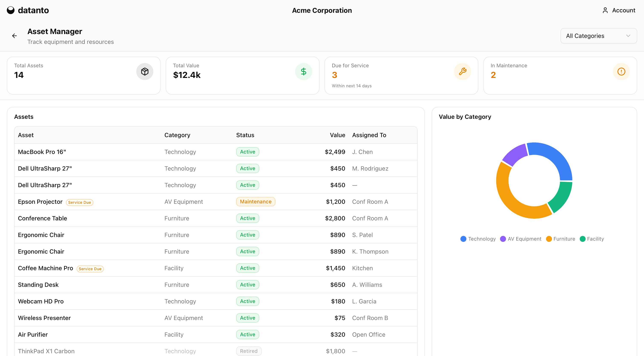Toggle the Maintenance status badge on Epson Projector
The image size is (644, 356).
coord(256,201)
